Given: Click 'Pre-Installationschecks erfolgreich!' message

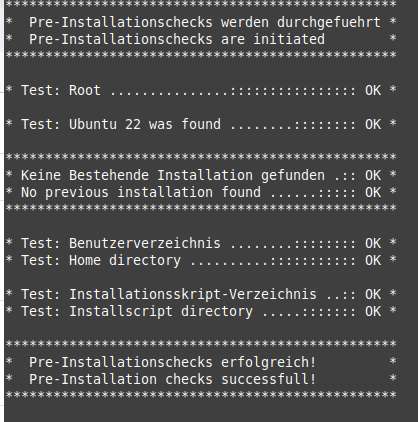Looking at the screenshot, I should (173, 362).
